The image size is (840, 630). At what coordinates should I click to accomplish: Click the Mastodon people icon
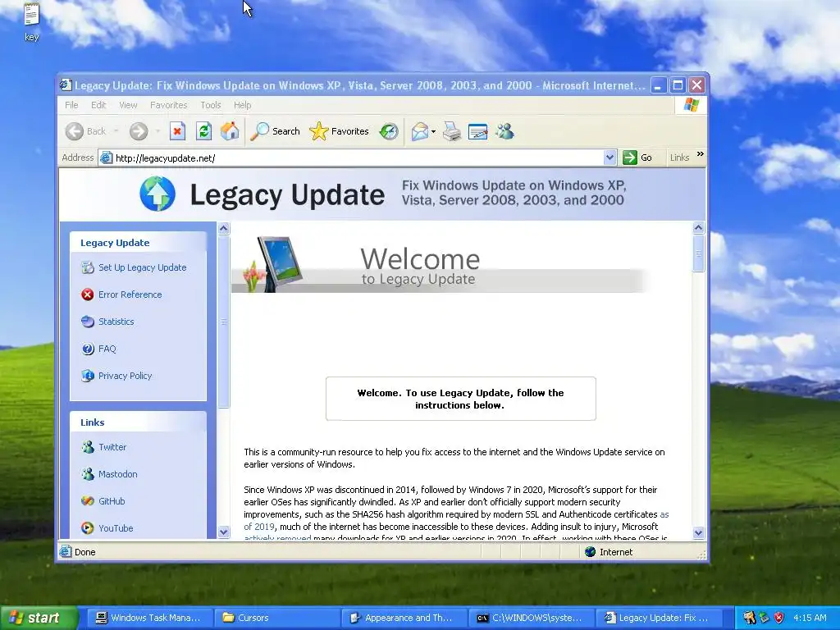87,474
